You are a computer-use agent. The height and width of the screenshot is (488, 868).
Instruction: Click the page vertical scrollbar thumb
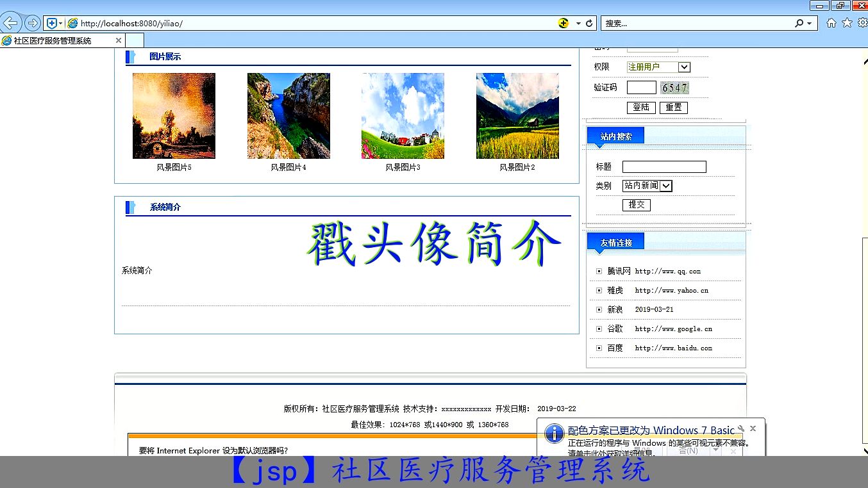tap(865, 342)
